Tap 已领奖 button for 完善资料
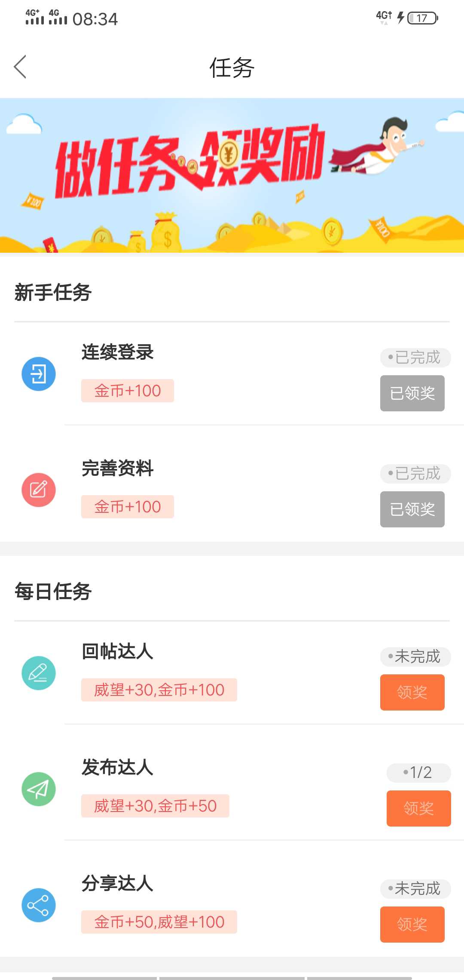Screen dimensions: 464x980 tap(412, 509)
